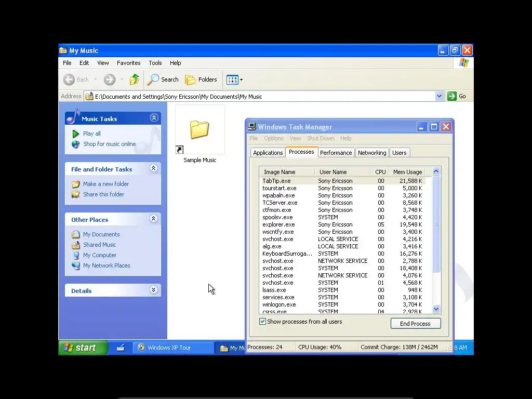532x399 pixels.
Task: Click the My Computer icon in Other Places
Action: click(x=76, y=255)
